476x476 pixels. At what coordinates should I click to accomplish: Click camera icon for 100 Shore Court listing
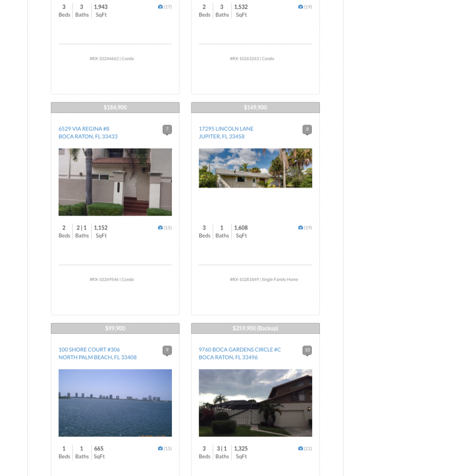tap(160, 448)
